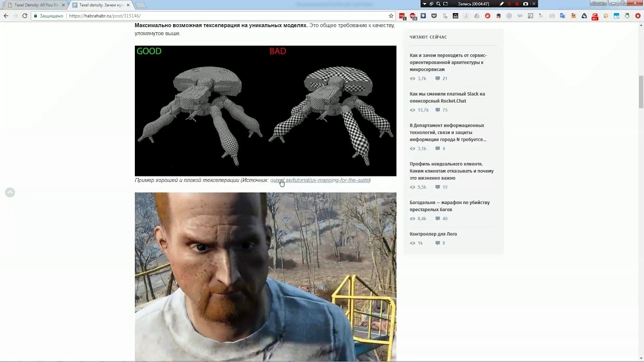Viewport: 644px width, 362px height.
Task: Click comments icon showing 21 comments
Action: point(438,78)
